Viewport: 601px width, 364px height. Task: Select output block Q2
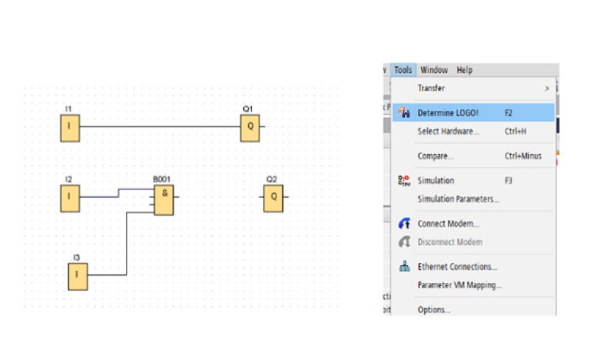[x=274, y=198]
